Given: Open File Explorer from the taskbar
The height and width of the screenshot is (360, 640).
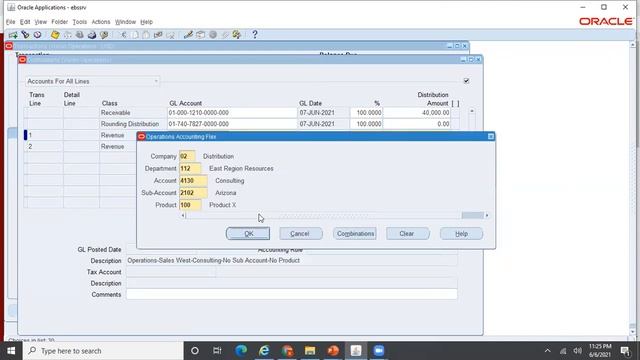Looking at the screenshot, I should coord(310,351).
